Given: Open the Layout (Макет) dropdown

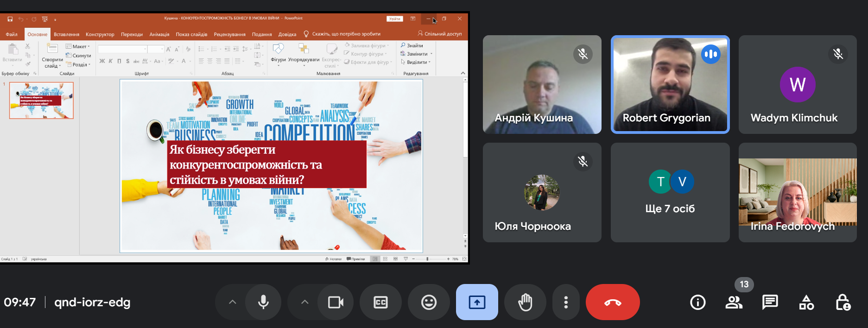Looking at the screenshot, I should click(78, 46).
